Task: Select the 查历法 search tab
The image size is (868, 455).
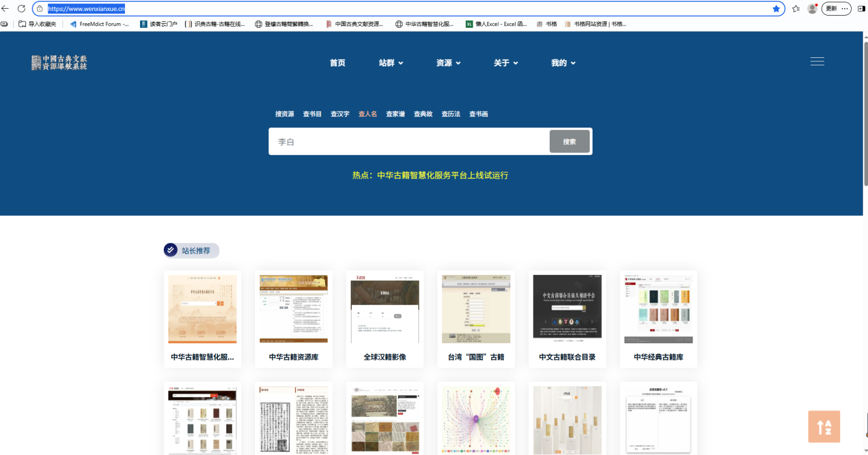Action: pyautogui.click(x=451, y=114)
